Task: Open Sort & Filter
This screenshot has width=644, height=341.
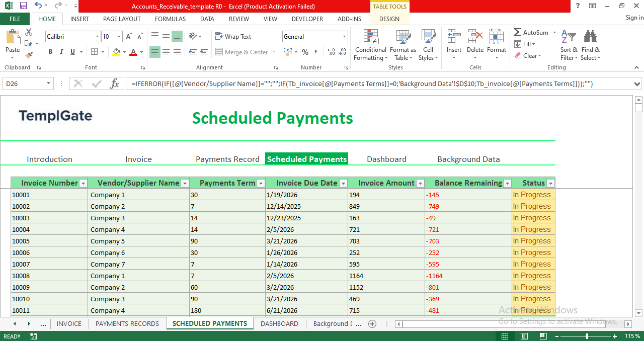Action: [569, 45]
